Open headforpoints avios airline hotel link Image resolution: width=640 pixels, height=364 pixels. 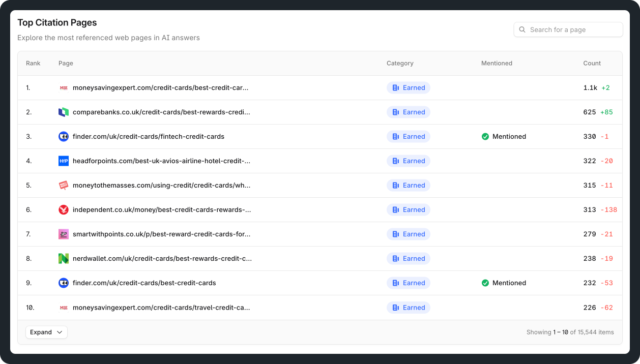tap(161, 161)
